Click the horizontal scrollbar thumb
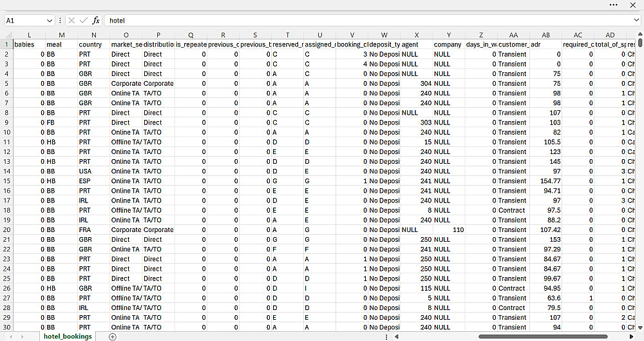This screenshot has width=644, height=341. pyautogui.click(x=542, y=336)
